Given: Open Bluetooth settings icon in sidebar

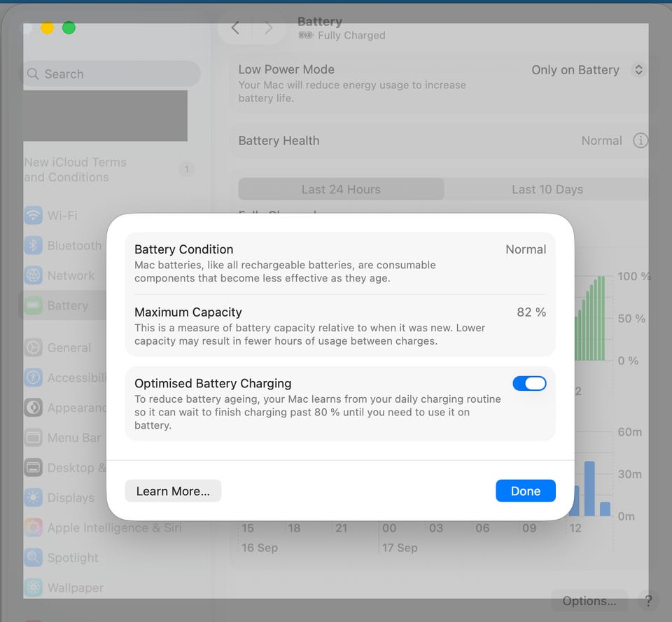Looking at the screenshot, I should (34, 245).
